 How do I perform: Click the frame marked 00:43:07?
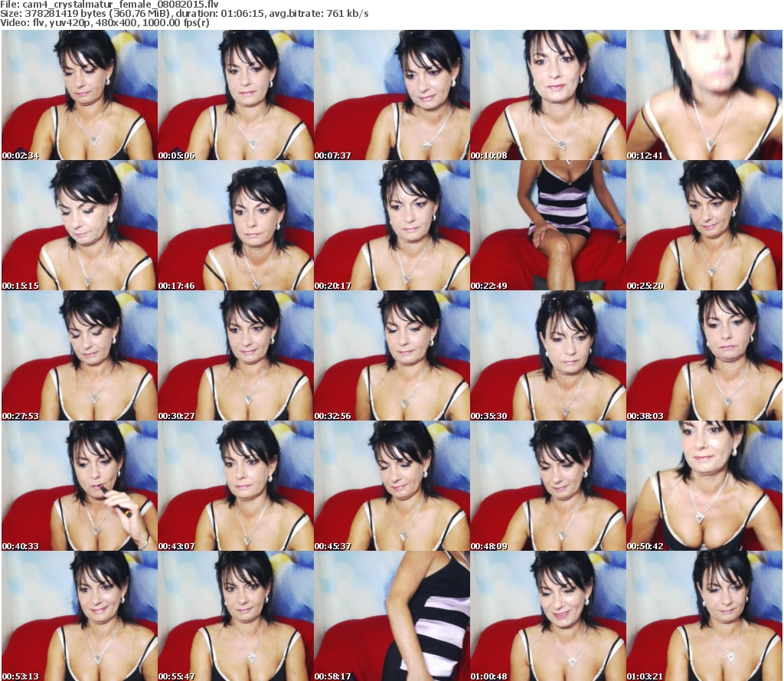point(236,486)
